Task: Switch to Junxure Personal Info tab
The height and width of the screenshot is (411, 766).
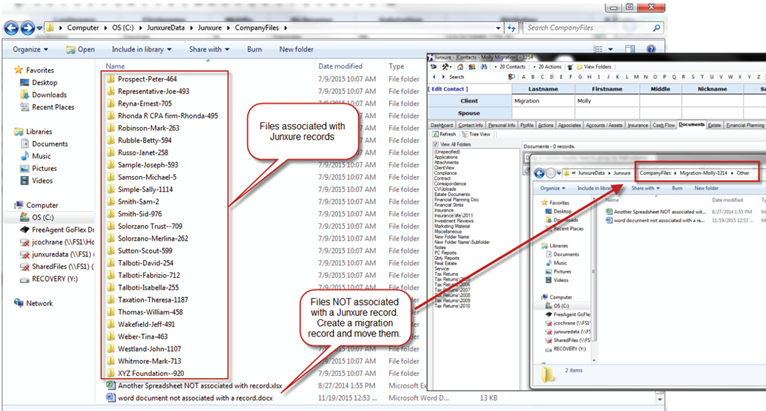Action: pos(501,125)
